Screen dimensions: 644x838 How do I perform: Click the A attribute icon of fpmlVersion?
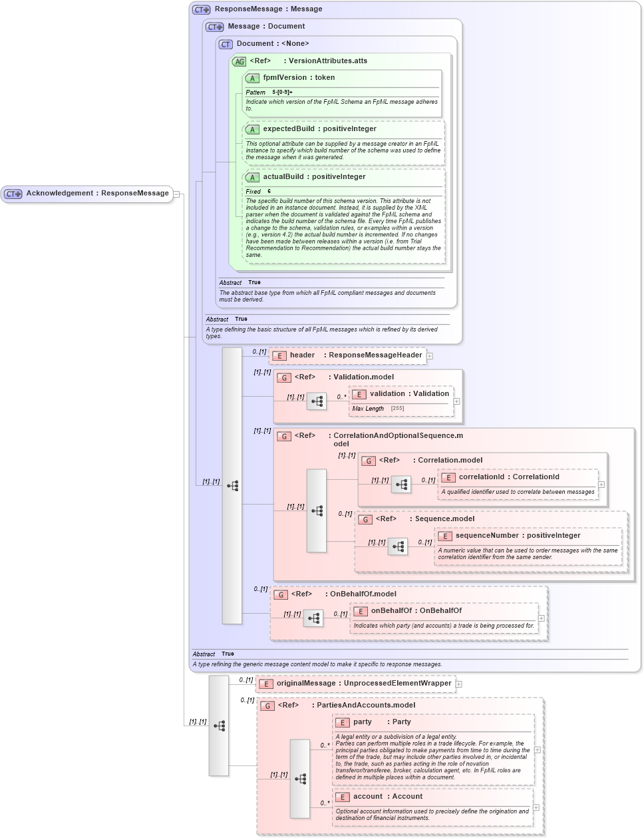(x=252, y=78)
